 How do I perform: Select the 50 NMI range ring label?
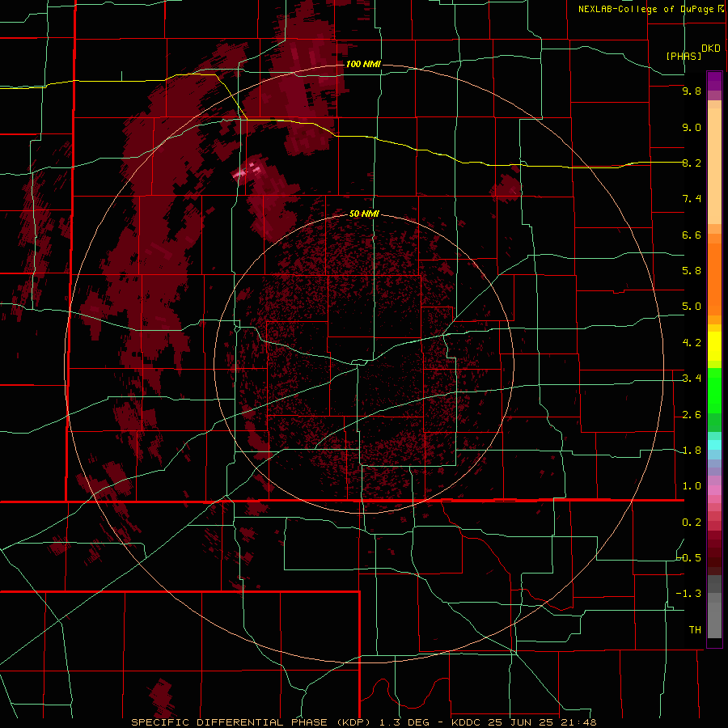coord(364,214)
